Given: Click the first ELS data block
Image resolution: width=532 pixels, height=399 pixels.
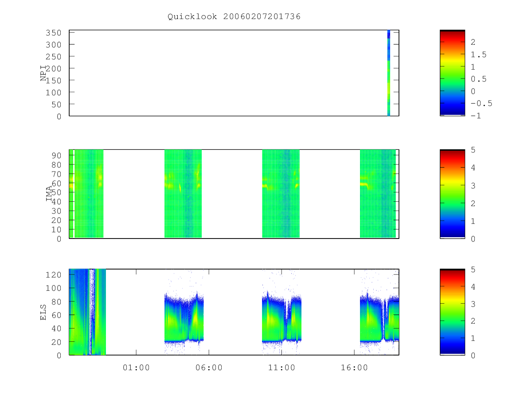Looking at the screenshot, I should point(88,312).
